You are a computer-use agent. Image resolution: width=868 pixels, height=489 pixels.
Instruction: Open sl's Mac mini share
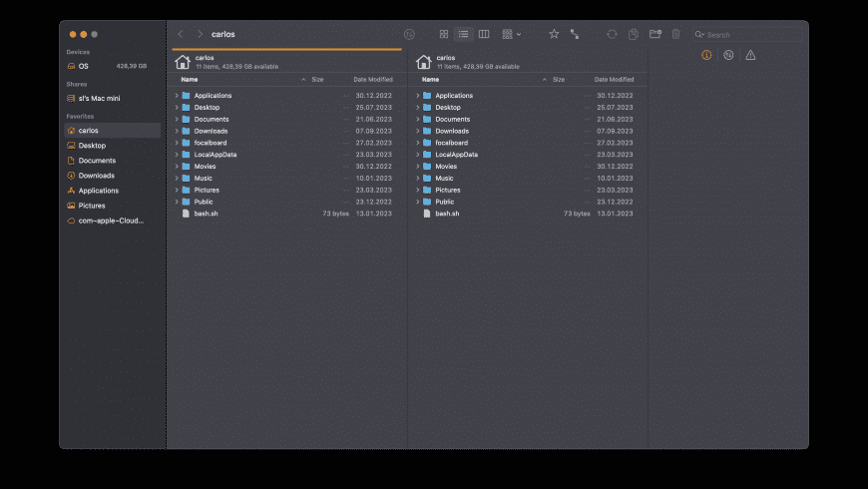click(x=113, y=98)
